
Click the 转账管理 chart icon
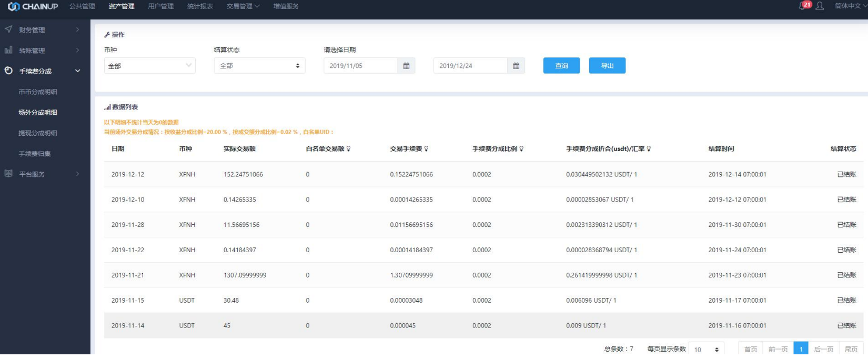tap(8, 50)
